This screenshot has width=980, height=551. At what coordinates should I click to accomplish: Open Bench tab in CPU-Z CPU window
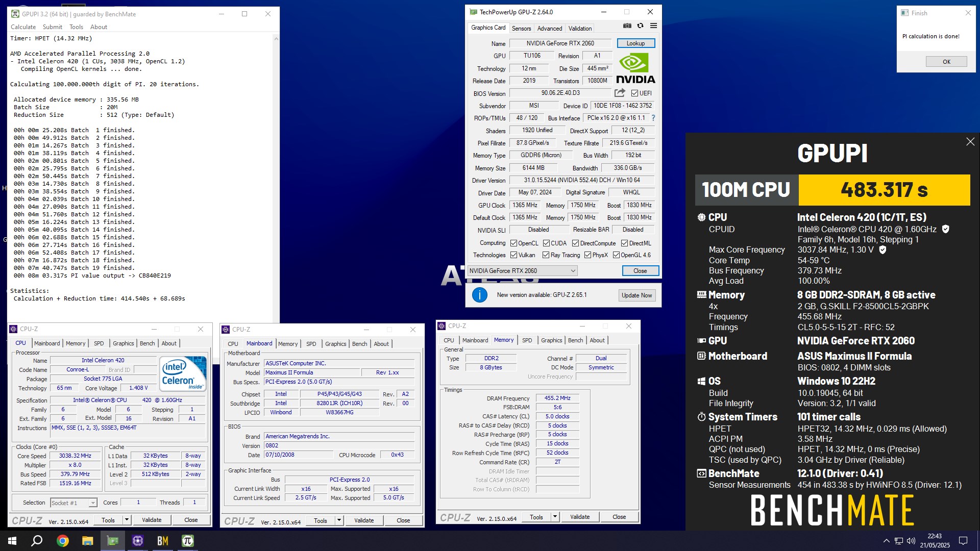click(x=147, y=343)
